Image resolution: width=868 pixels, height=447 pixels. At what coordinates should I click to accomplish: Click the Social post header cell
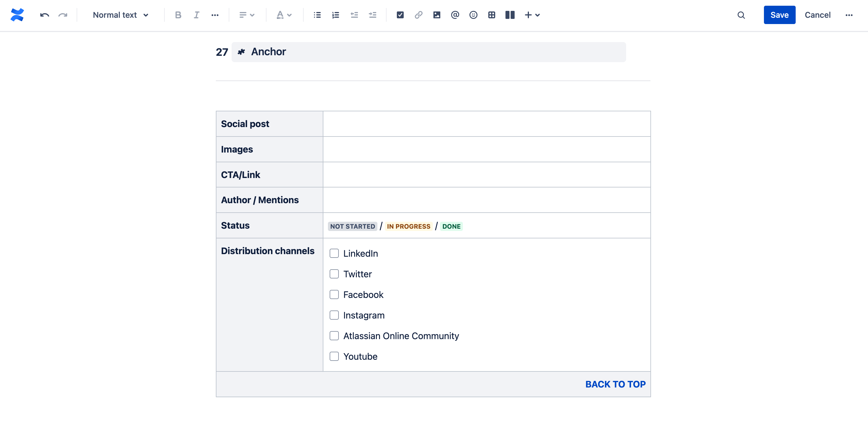pos(269,124)
